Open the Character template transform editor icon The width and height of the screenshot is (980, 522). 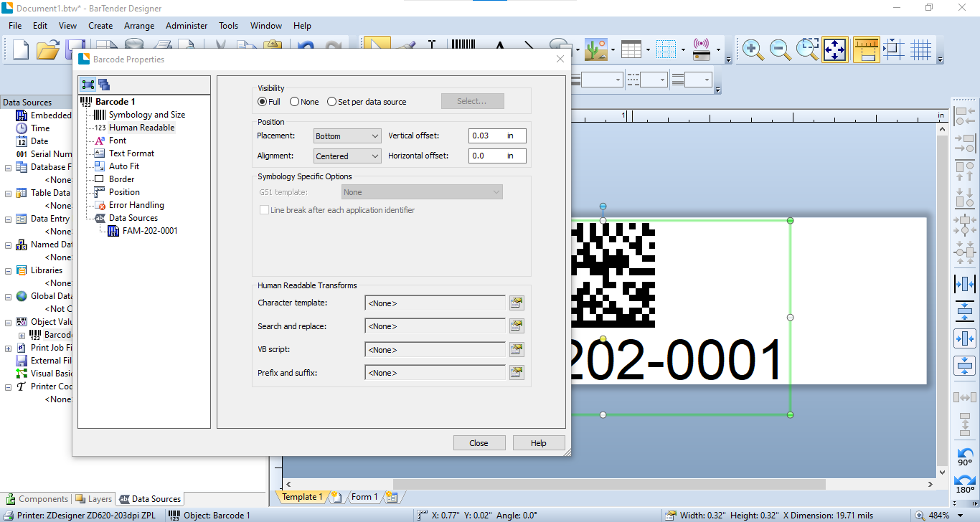pyautogui.click(x=517, y=303)
